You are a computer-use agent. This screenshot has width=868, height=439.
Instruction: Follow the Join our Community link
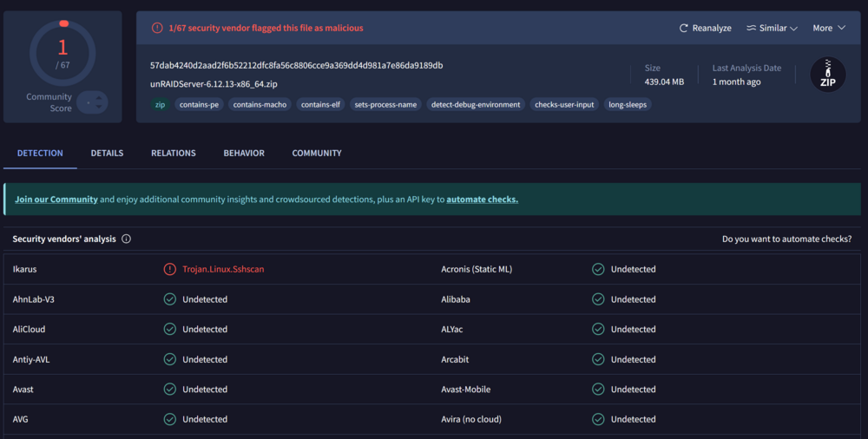pos(56,200)
